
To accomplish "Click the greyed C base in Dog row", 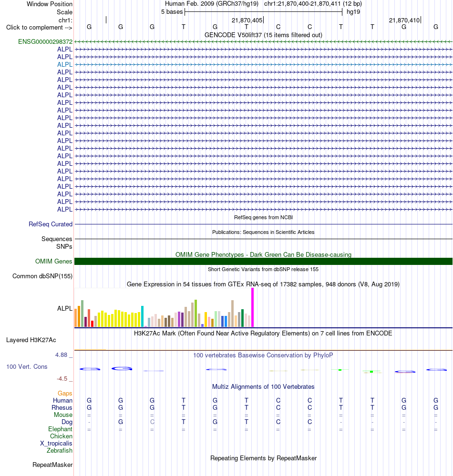I will 152,422.
